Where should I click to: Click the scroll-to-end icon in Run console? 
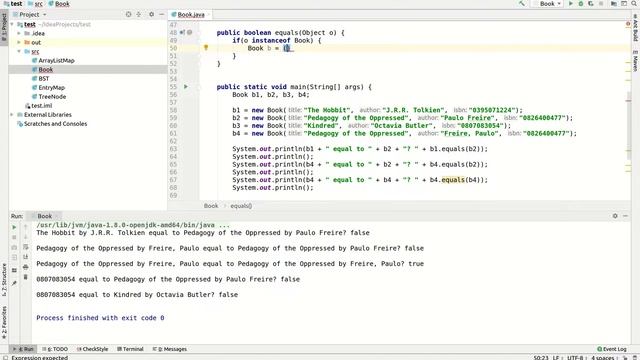26,257
